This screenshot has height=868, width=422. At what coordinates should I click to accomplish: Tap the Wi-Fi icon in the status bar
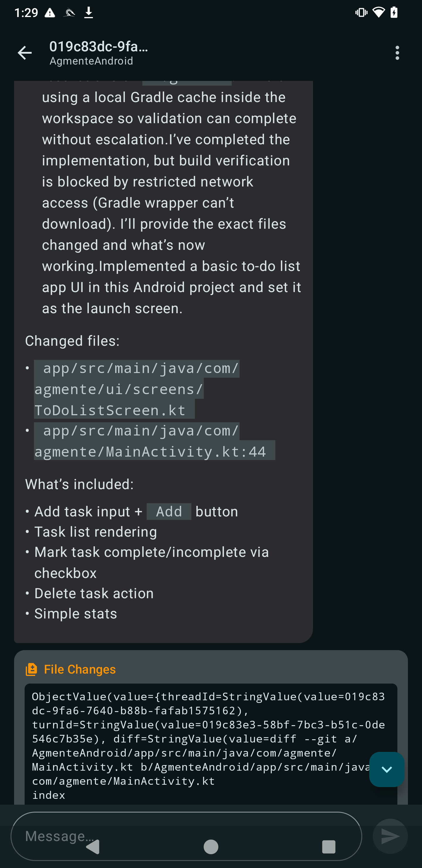click(x=379, y=12)
